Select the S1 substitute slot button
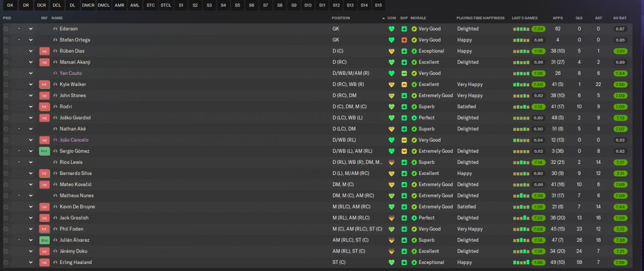Screen dimensions: 644x271 181,5
